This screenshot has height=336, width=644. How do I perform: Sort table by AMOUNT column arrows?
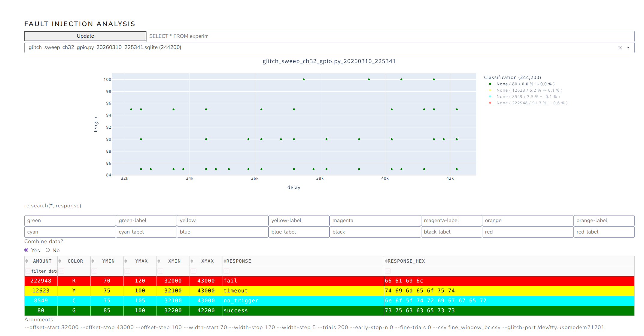click(27, 261)
